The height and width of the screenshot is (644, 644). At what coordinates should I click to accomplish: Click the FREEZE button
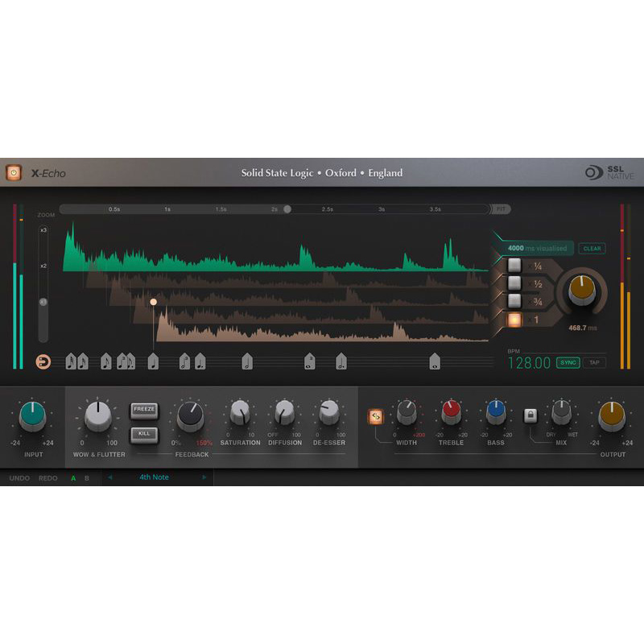click(x=144, y=411)
